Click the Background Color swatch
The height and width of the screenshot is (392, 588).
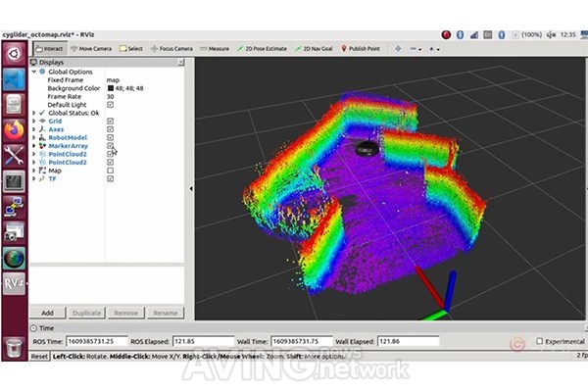click(x=110, y=88)
